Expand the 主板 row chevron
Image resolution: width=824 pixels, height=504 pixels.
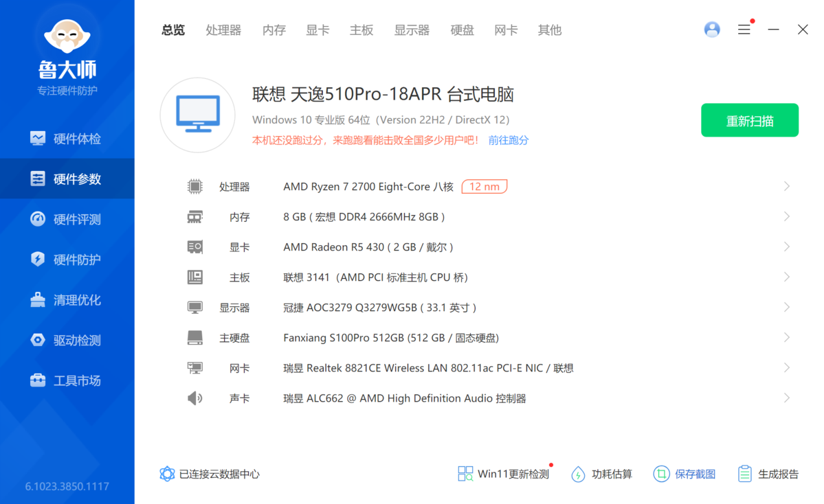pyautogui.click(x=787, y=277)
